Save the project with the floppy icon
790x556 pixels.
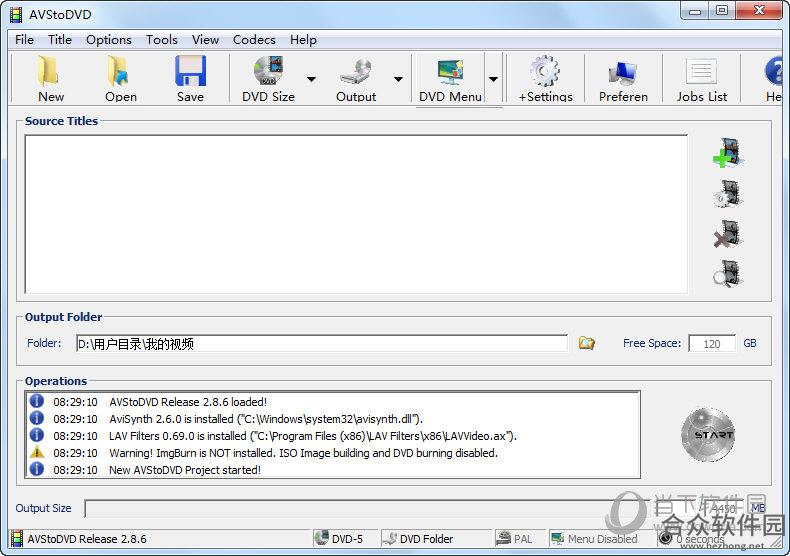[190, 78]
